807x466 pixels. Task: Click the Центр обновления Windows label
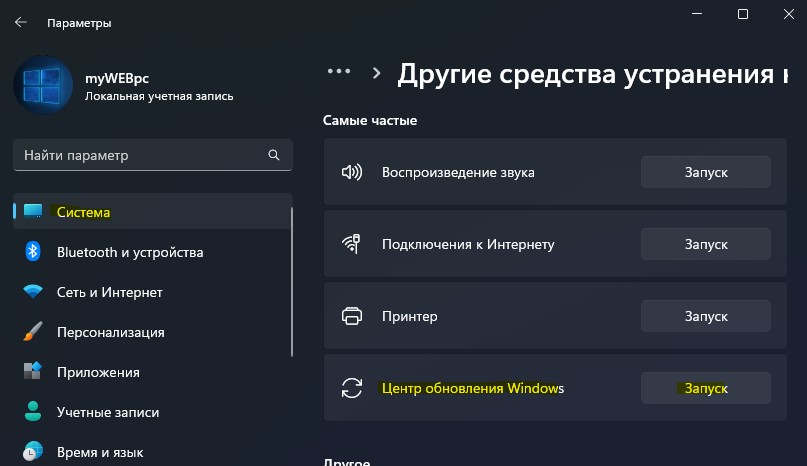pyautogui.click(x=473, y=388)
